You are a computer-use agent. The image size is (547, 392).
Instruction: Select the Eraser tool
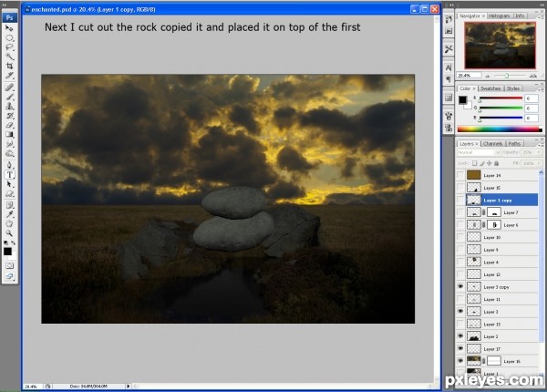pos(9,125)
